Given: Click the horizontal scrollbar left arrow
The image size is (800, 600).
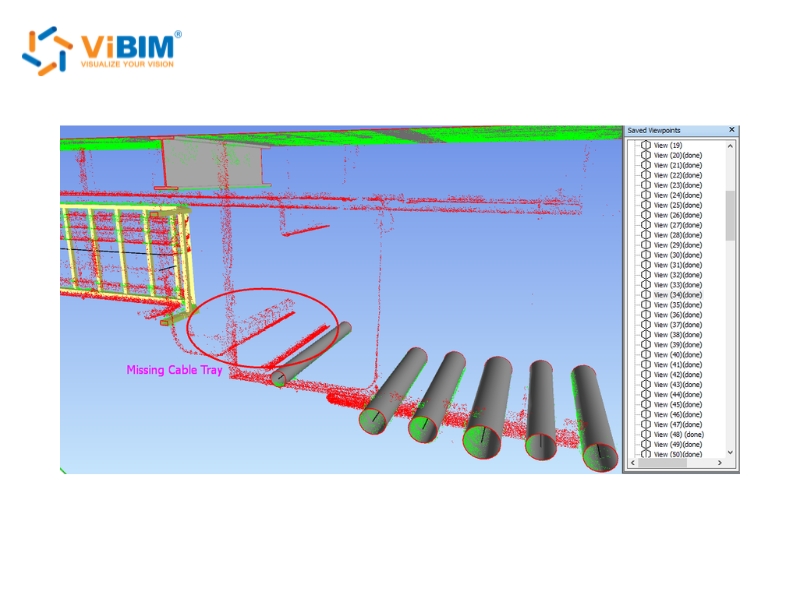Looking at the screenshot, I should click(x=633, y=463).
